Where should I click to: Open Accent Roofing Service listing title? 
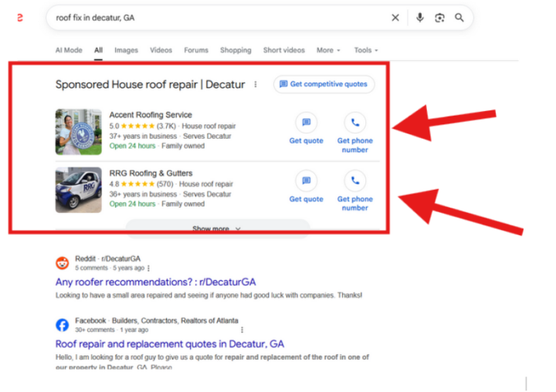coord(151,115)
